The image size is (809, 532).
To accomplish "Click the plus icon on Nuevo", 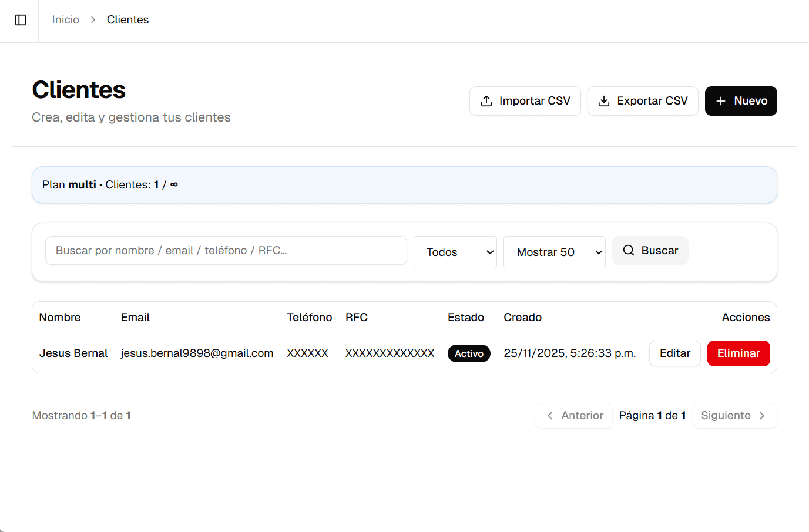I will 721,101.
